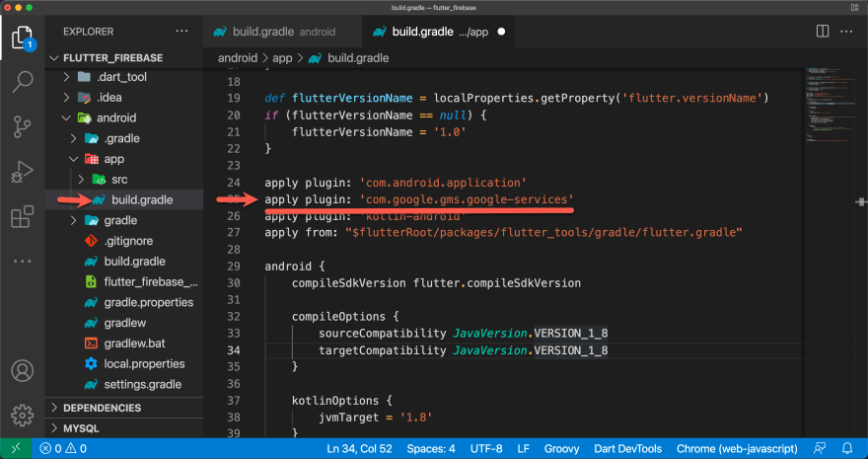Expand the .dart_tool folder
The image size is (868, 459).
(x=66, y=77)
